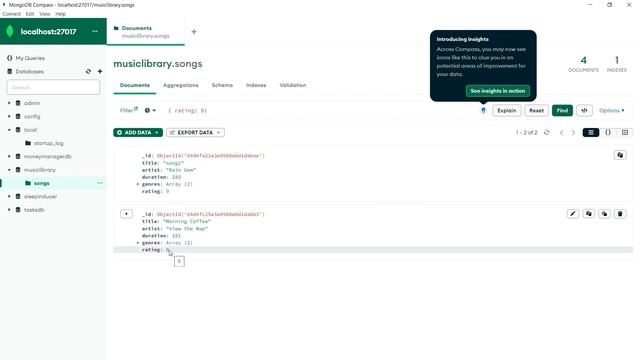The height and width of the screenshot is (360, 640).
Task: Open EXPORT DATA dropdown
Action: (195, 133)
